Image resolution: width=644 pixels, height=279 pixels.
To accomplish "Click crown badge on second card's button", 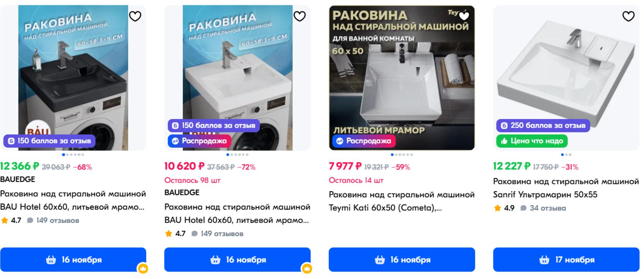I will pyautogui.click(x=307, y=268).
